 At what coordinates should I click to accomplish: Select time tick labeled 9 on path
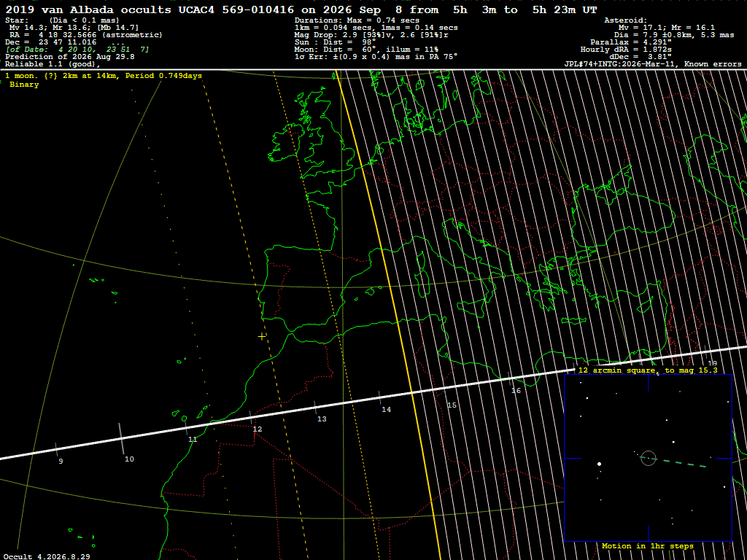click(x=61, y=462)
